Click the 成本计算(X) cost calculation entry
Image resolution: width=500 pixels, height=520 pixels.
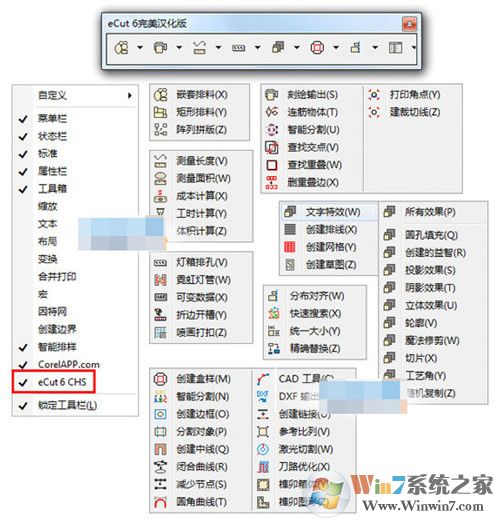coord(201,196)
